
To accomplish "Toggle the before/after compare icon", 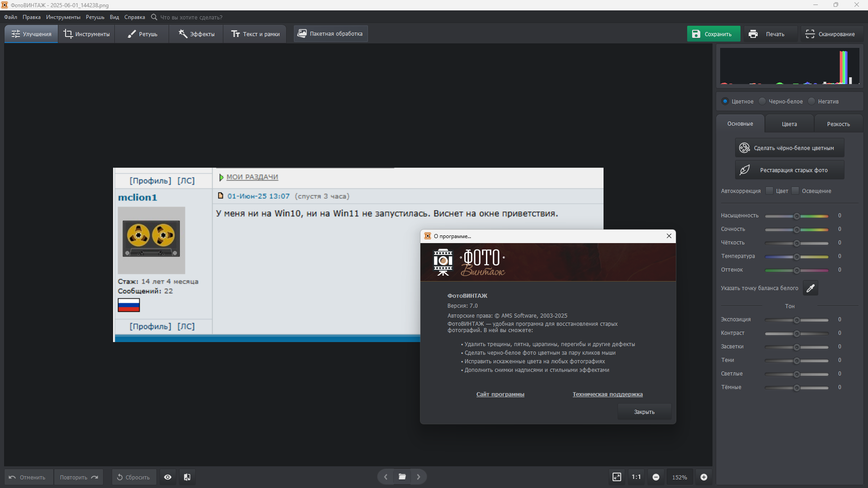I will click(x=187, y=477).
